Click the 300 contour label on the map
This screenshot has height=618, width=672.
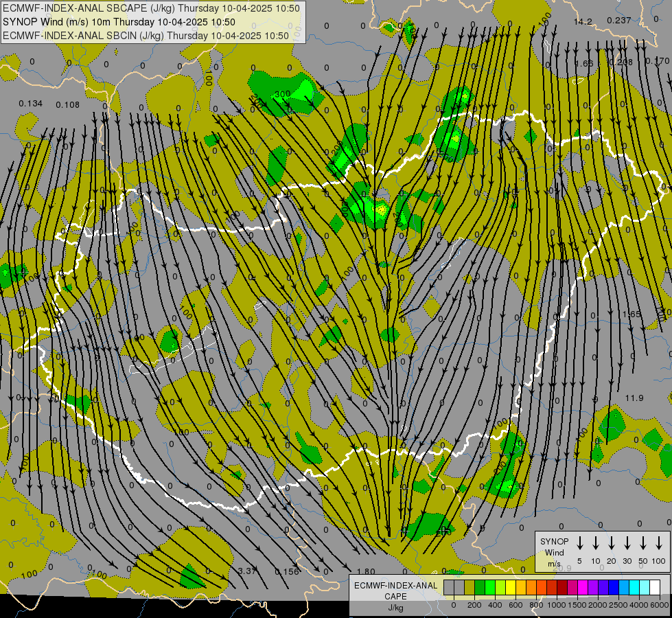click(x=283, y=94)
